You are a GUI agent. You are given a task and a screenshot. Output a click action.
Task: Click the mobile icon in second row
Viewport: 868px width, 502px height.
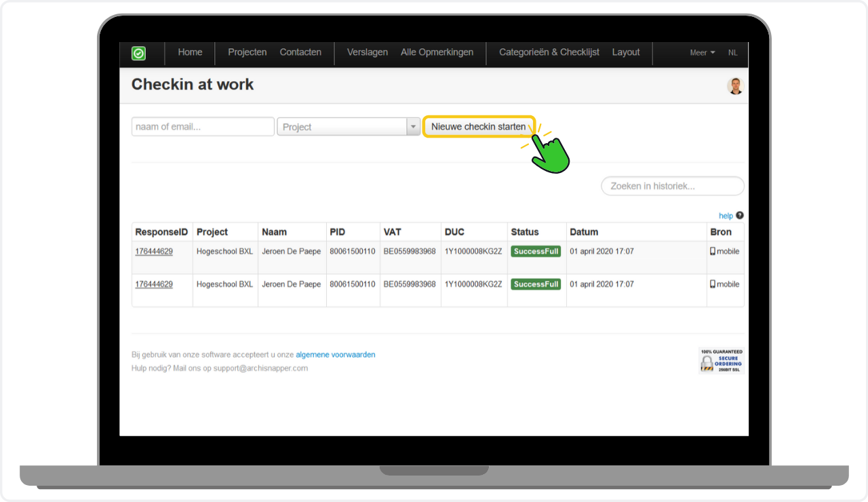point(713,284)
